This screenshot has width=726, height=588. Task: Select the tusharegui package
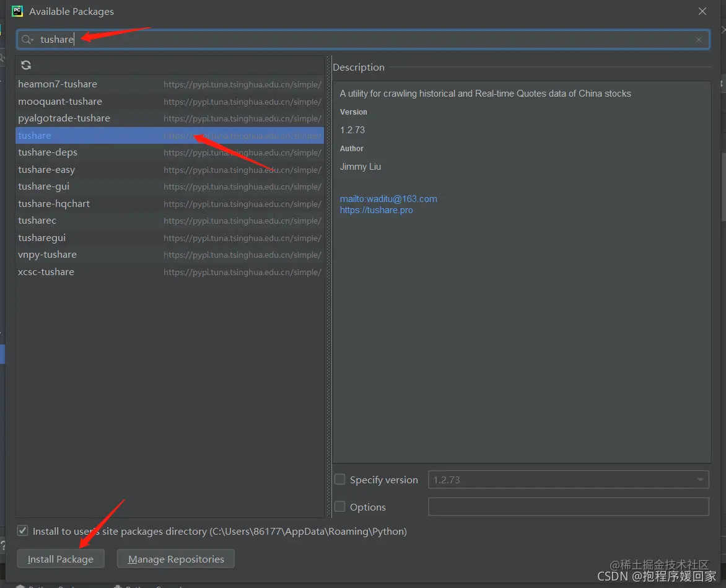tap(170, 238)
